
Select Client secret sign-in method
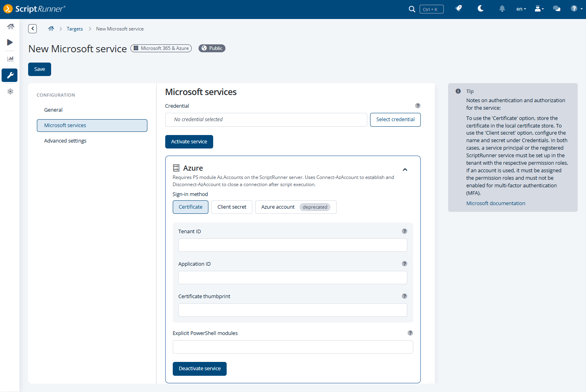(x=232, y=207)
